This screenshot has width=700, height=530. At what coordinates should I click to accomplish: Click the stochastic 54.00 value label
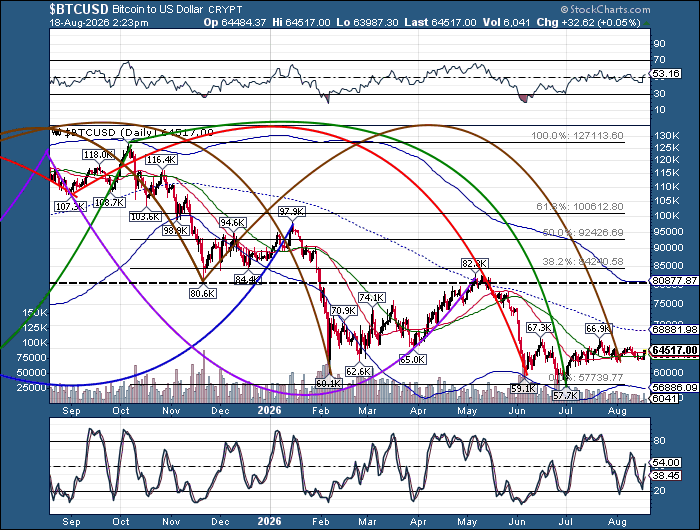pos(666,463)
